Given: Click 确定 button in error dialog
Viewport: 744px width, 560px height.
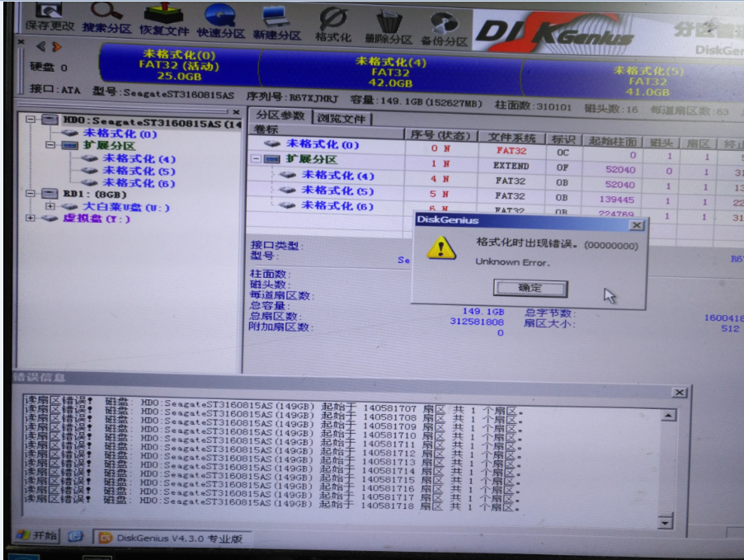Looking at the screenshot, I should point(530,288).
